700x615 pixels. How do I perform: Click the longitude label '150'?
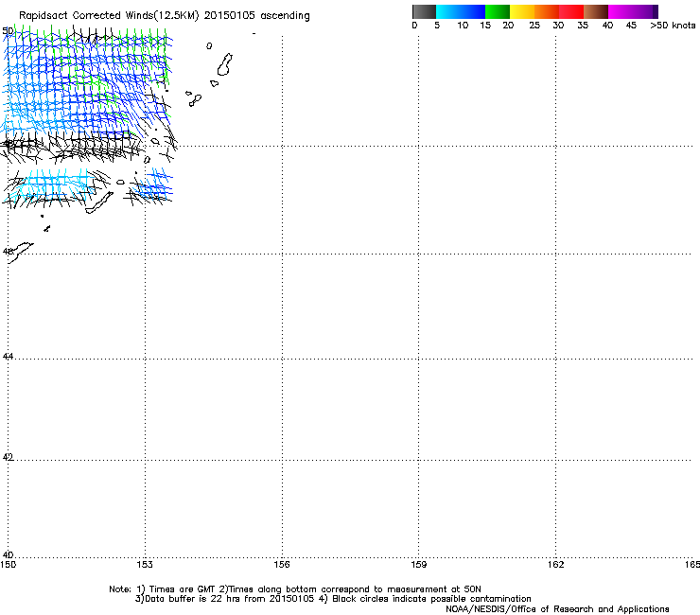pos(8,565)
